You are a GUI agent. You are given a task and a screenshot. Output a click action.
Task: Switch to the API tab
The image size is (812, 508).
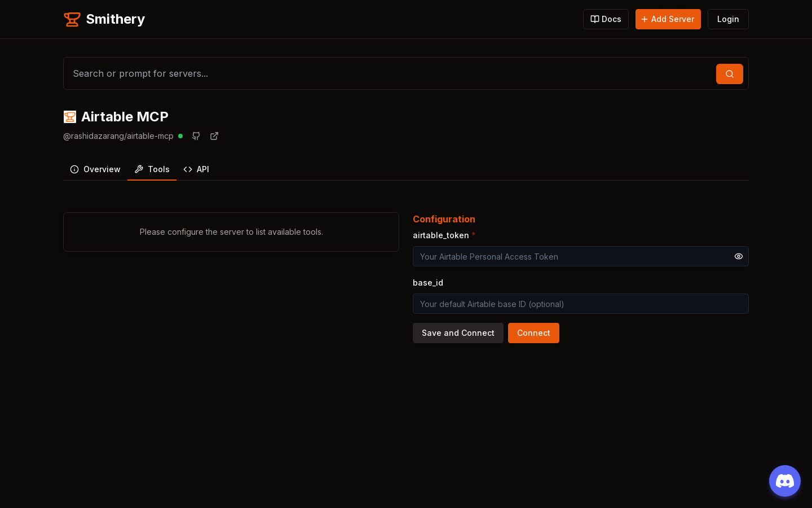pyautogui.click(x=196, y=169)
